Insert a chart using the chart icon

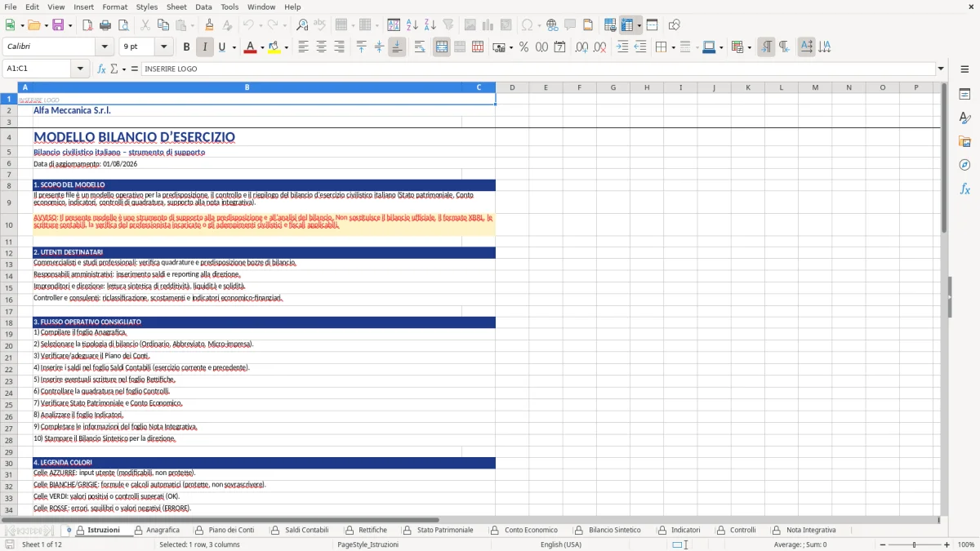488,25
